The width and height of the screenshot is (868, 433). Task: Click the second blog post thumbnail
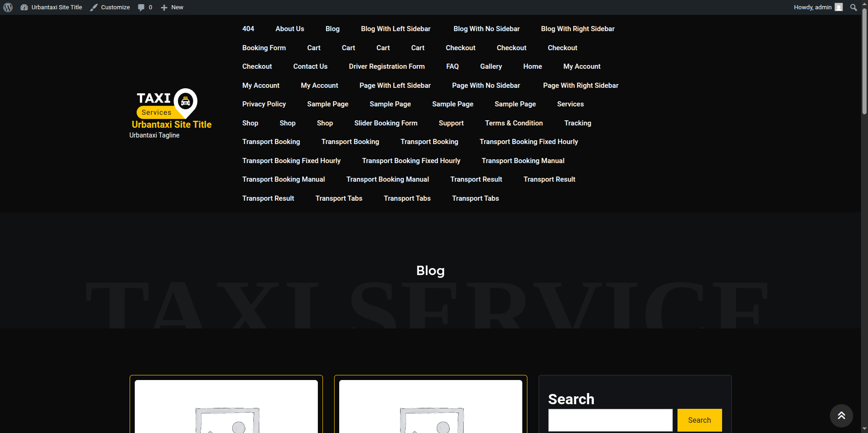tap(431, 407)
